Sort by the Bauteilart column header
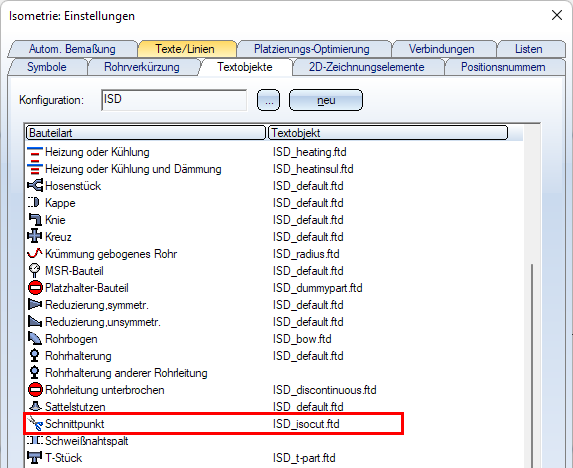This screenshot has width=573, height=468. (145, 133)
